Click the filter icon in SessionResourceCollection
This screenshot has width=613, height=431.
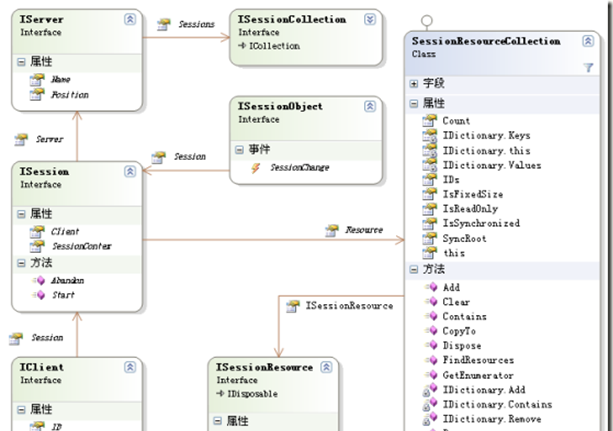click(x=588, y=68)
